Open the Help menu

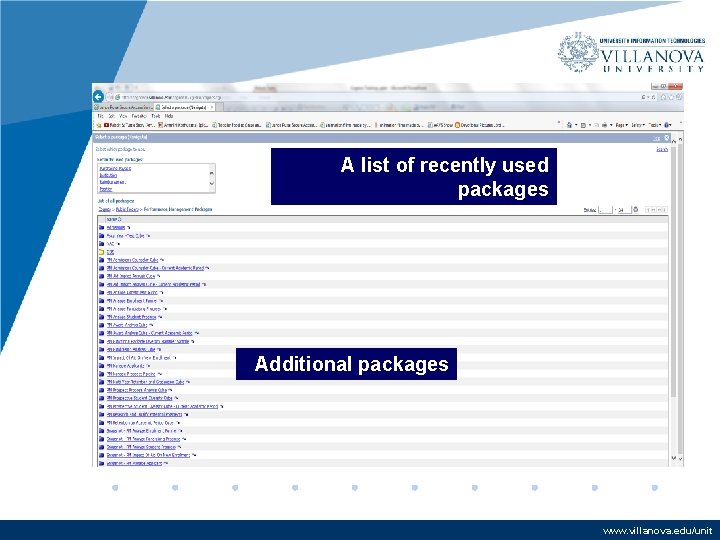click(169, 116)
